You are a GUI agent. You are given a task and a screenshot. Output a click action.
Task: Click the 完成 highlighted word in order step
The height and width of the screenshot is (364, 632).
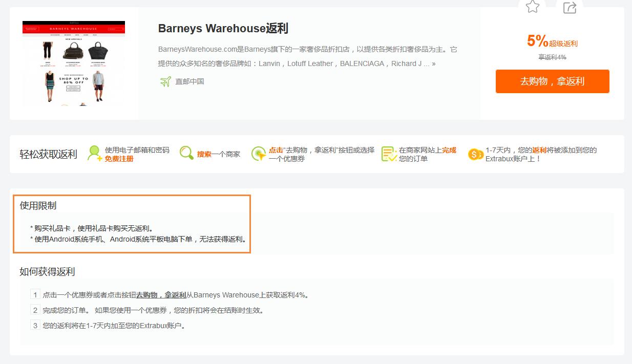click(x=449, y=150)
